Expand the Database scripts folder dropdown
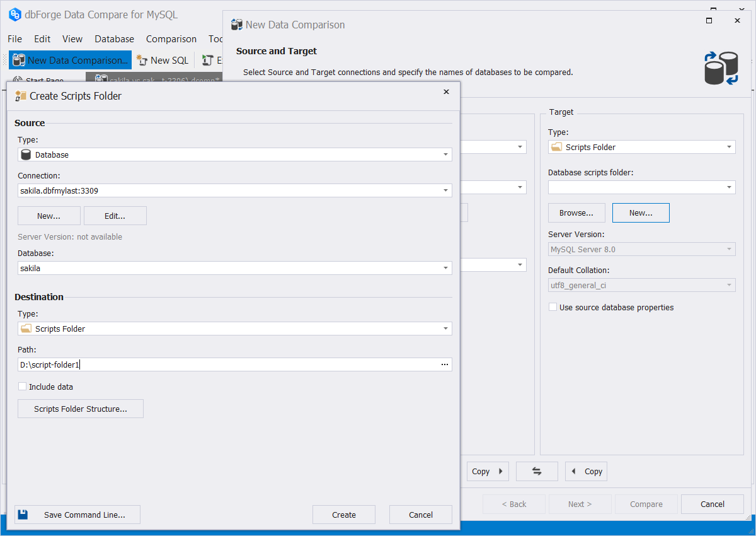The image size is (756, 536). click(729, 187)
